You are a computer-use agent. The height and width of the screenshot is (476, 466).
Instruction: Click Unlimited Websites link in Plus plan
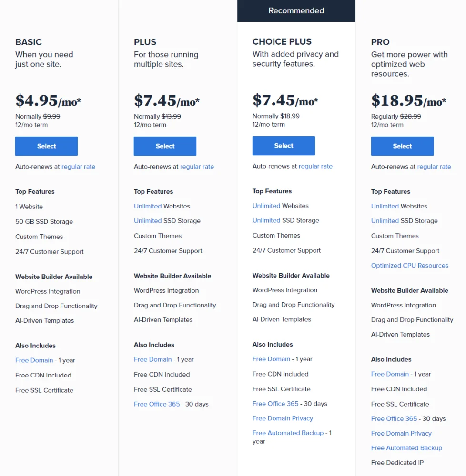(x=148, y=206)
